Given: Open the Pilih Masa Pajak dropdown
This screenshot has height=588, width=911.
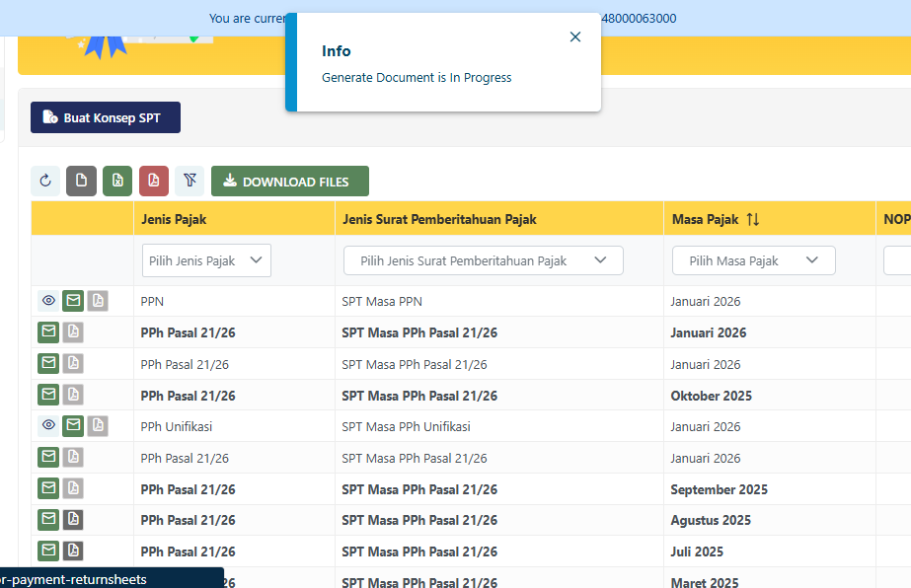Looking at the screenshot, I should click(x=753, y=260).
